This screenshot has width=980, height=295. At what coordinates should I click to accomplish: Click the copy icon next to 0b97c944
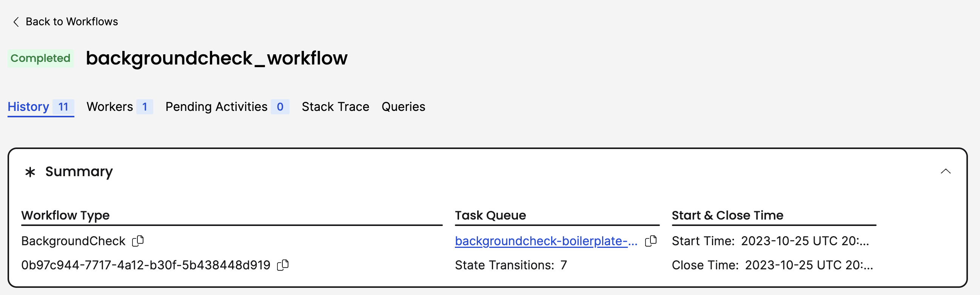(283, 264)
